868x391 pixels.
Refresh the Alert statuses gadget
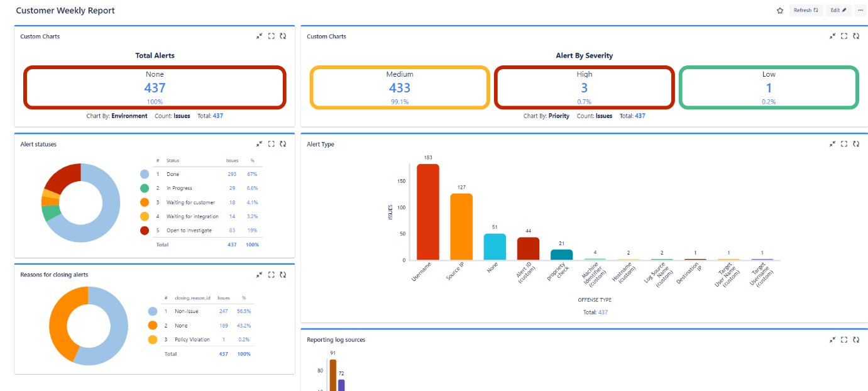pyautogui.click(x=283, y=144)
